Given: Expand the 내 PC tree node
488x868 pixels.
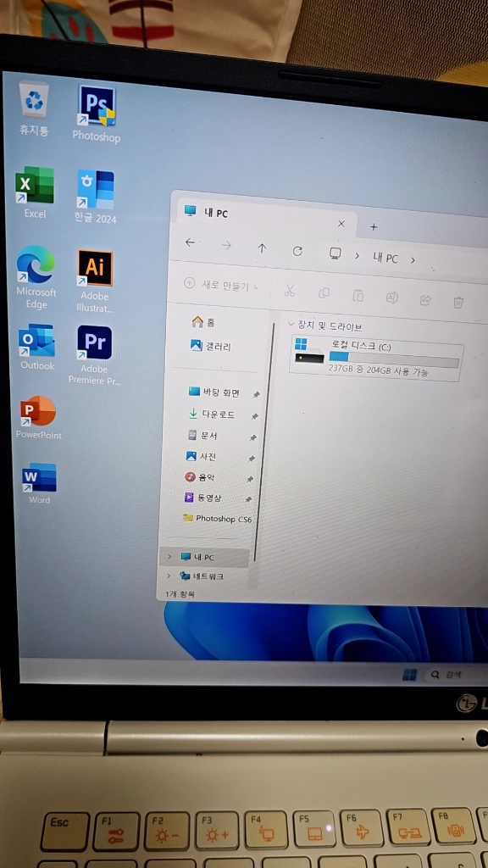Looking at the screenshot, I should point(169,556).
